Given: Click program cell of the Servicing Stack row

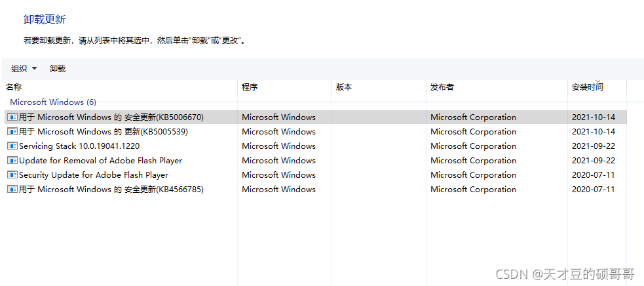Looking at the screenshot, I should click(278, 146).
